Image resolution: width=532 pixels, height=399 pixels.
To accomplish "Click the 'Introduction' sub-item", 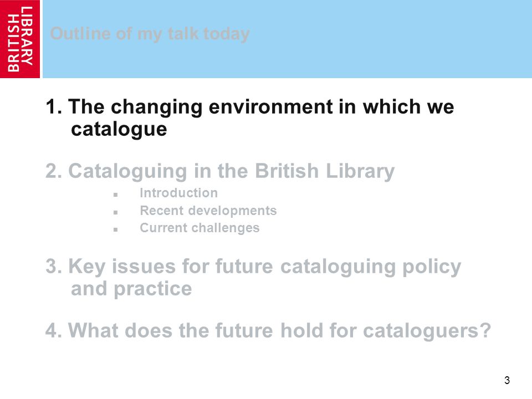I will pos(179,193).
